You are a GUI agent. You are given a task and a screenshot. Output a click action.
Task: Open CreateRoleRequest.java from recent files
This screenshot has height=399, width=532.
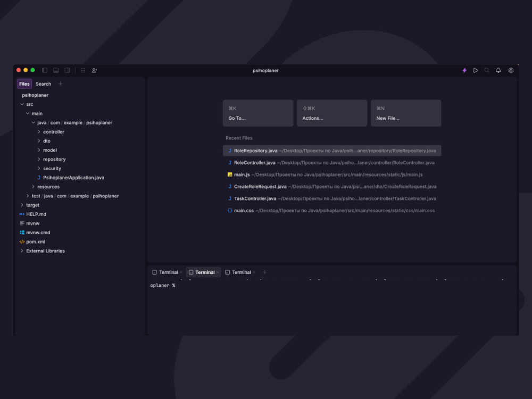pyautogui.click(x=332, y=187)
